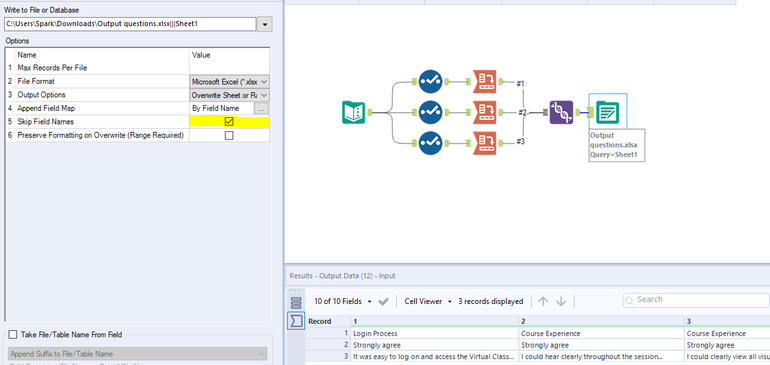This screenshot has width=770, height=365.
Task: Click the Login Process cell
Action: [435, 334]
